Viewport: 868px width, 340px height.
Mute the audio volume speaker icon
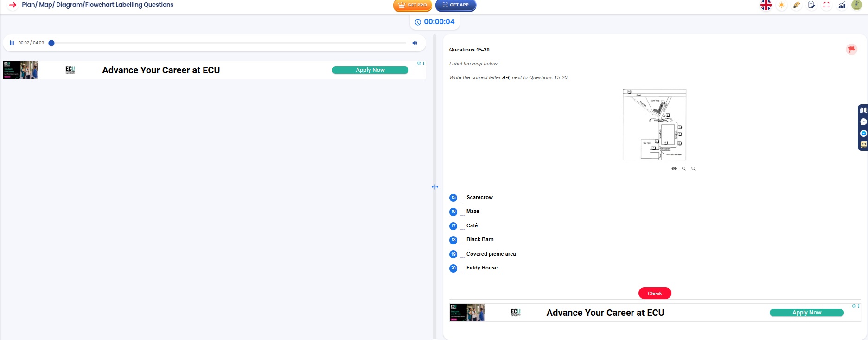pyautogui.click(x=415, y=43)
